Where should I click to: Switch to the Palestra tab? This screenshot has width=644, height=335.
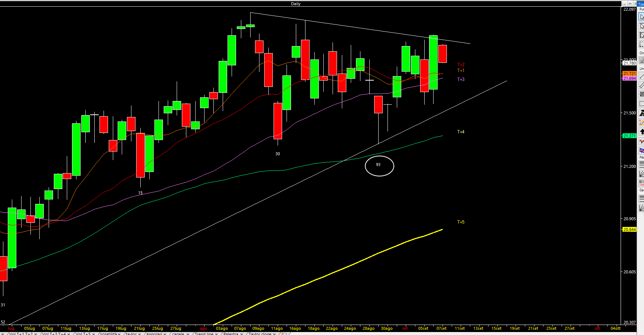231,334
